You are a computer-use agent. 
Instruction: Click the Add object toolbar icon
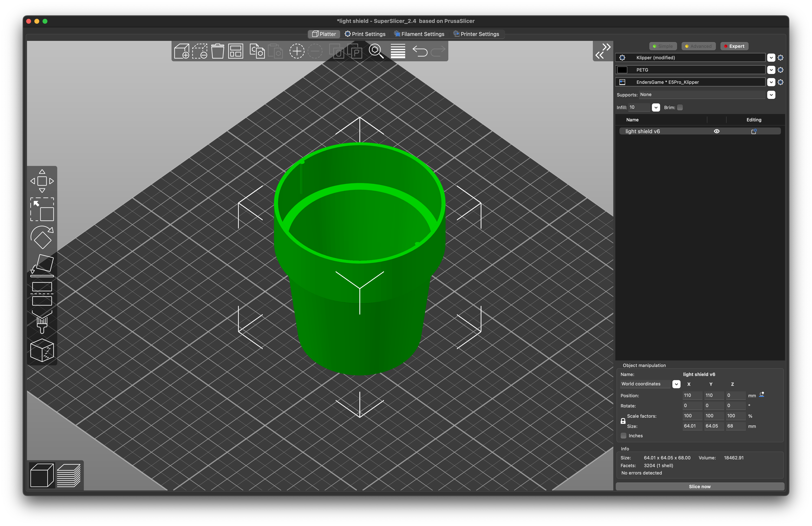click(x=182, y=51)
